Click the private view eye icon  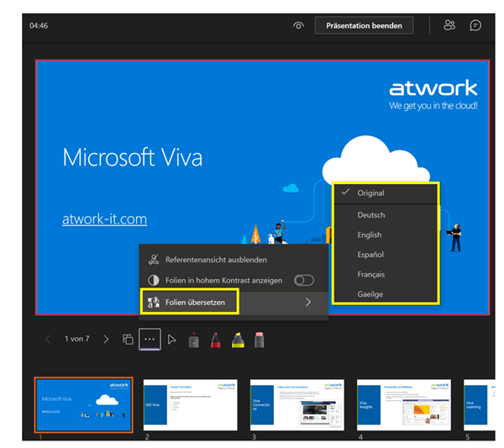point(298,25)
